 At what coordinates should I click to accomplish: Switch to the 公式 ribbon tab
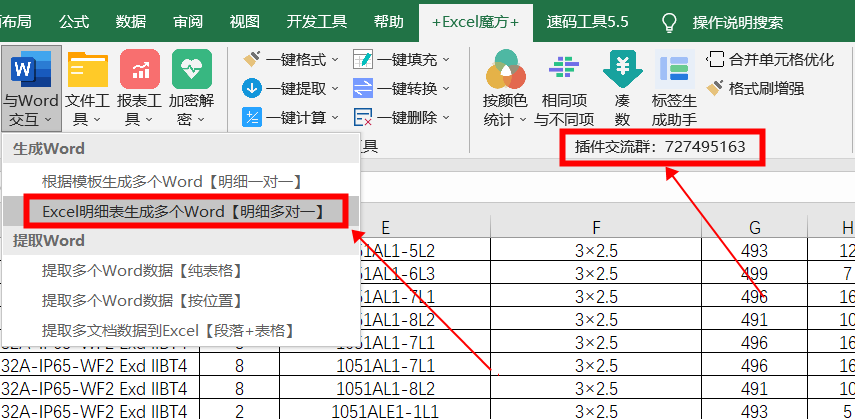tap(74, 22)
